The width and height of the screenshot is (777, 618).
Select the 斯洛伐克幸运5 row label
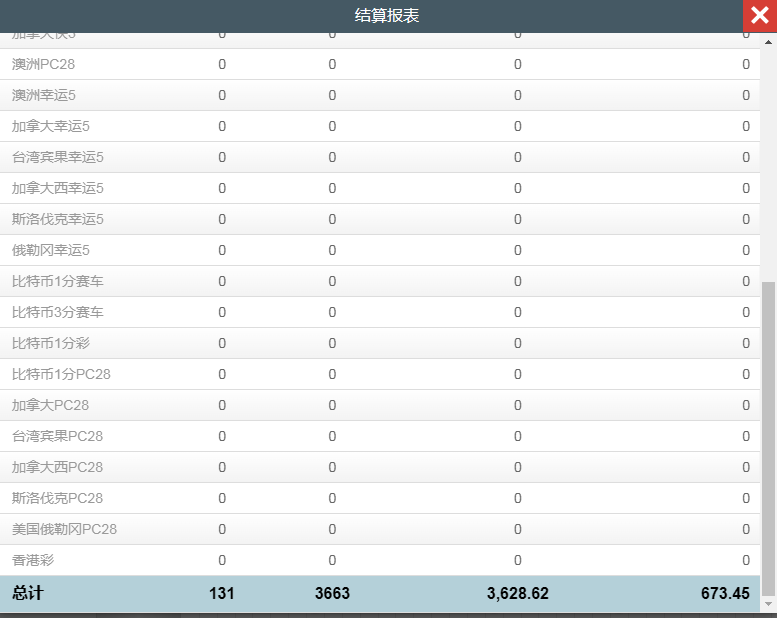57,219
